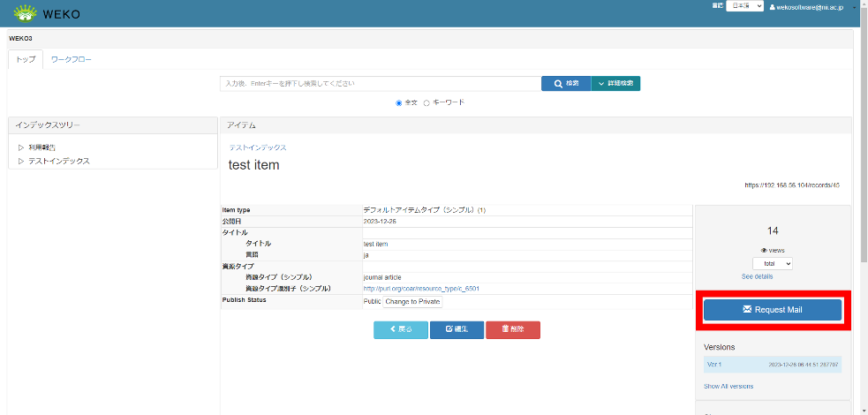Expand the テストインデックス tree node
This screenshot has width=868, height=415.
(x=21, y=161)
